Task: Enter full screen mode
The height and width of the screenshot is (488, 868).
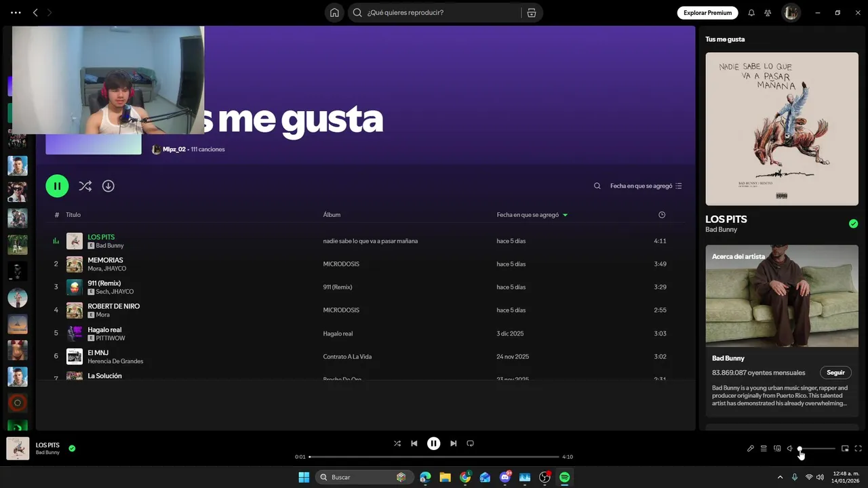Action: pos(859,448)
